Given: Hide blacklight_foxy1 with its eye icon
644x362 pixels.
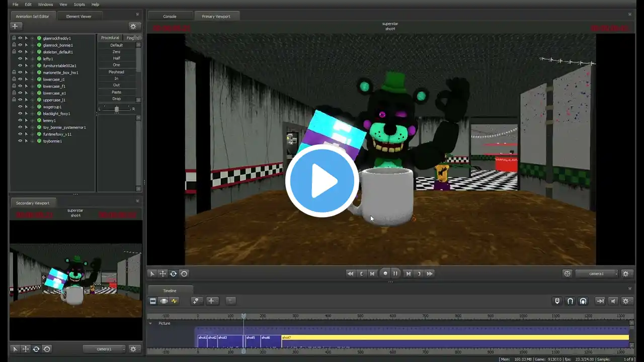Looking at the screenshot, I should coord(20,114).
